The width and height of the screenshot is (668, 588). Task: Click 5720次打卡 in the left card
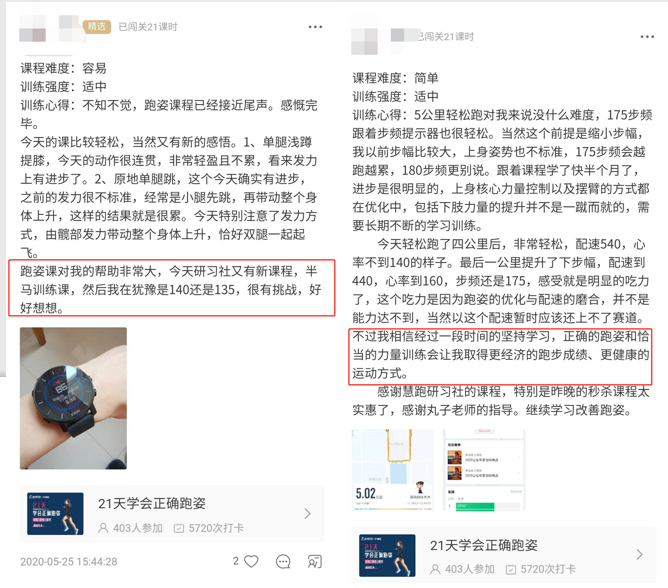point(209,528)
